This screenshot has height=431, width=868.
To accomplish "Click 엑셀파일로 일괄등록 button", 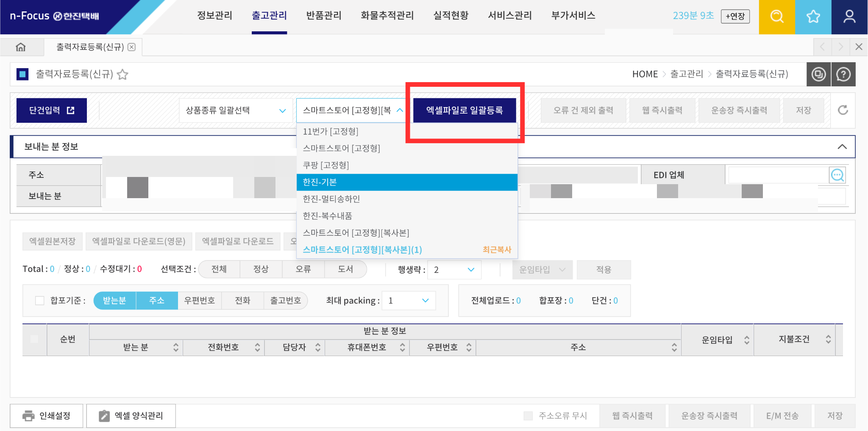I will click(x=465, y=111).
